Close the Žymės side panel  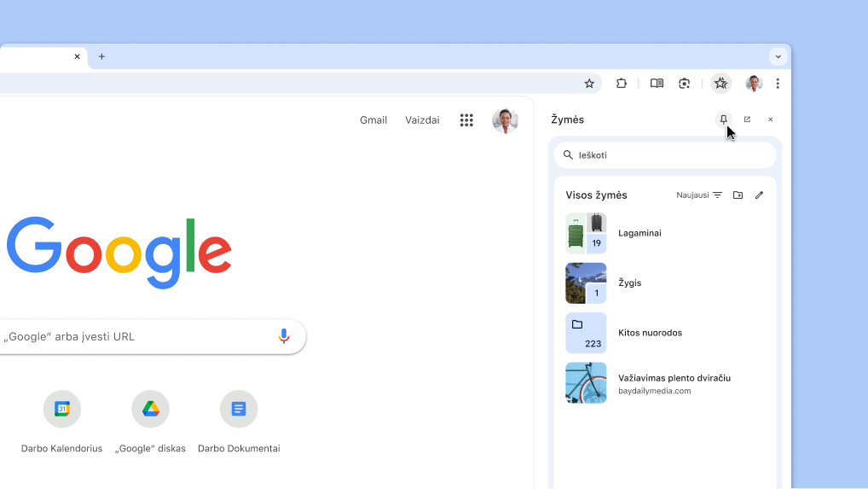pyautogui.click(x=770, y=119)
